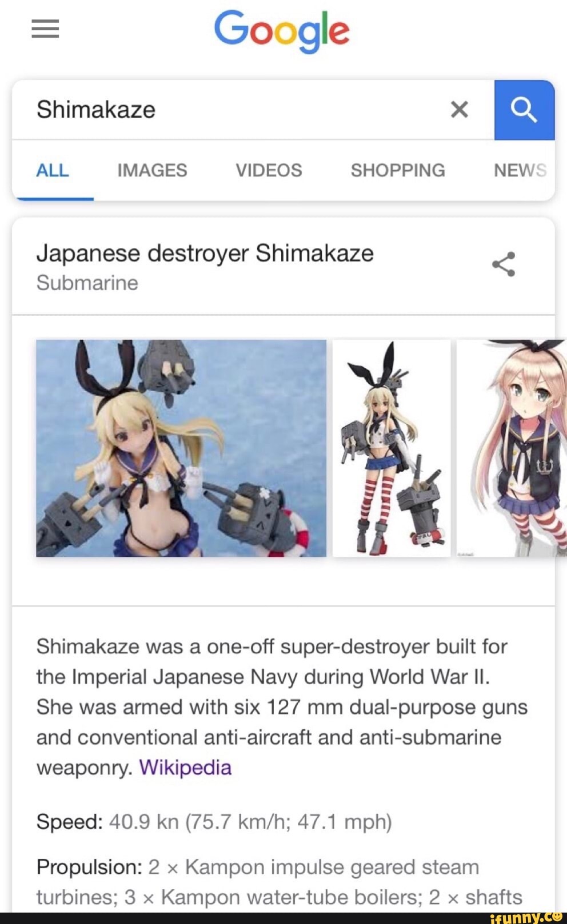
Task: Open the SHOPPING tab
Action: click(398, 170)
